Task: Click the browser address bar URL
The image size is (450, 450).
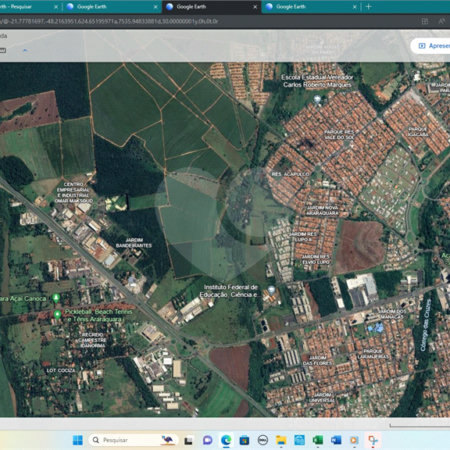Action: (x=110, y=21)
